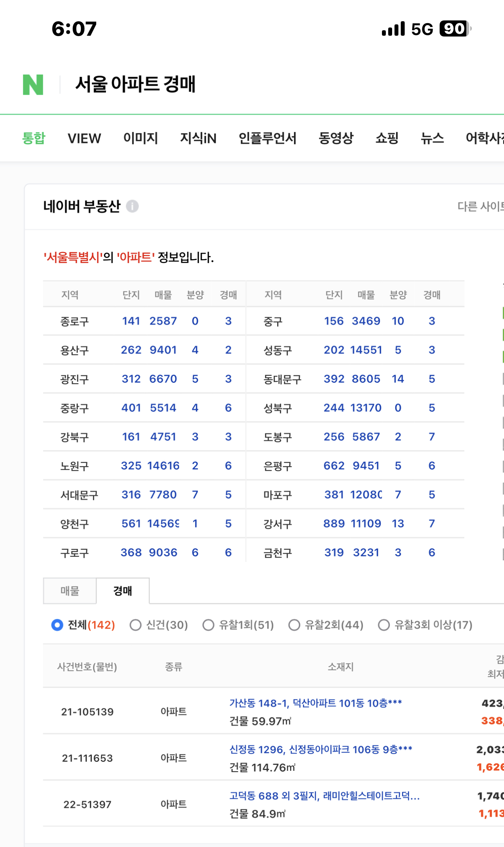Tap case number 21-105139
Screen dimensions: 504x847
87,712
